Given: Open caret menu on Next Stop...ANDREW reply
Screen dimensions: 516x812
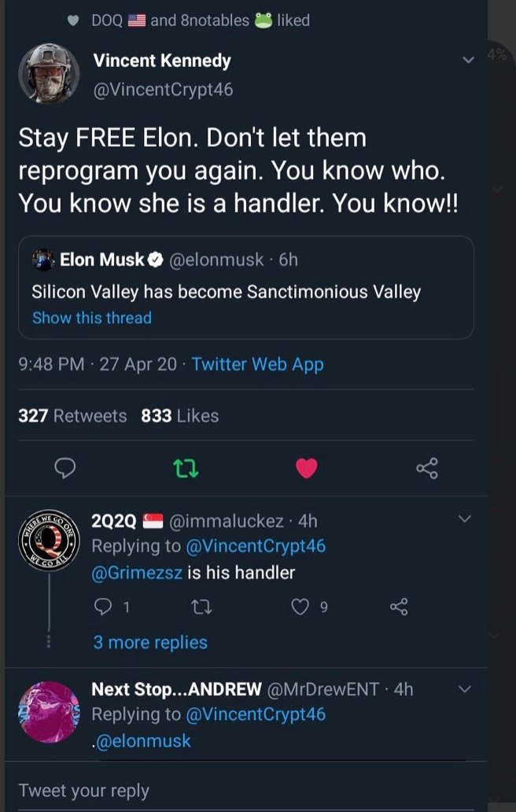Looking at the screenshot, I should coord(464,689).
